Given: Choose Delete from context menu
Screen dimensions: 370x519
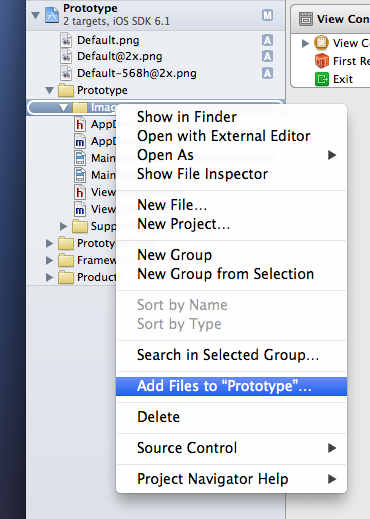Looking at the screenshot, I should [231, 417].
